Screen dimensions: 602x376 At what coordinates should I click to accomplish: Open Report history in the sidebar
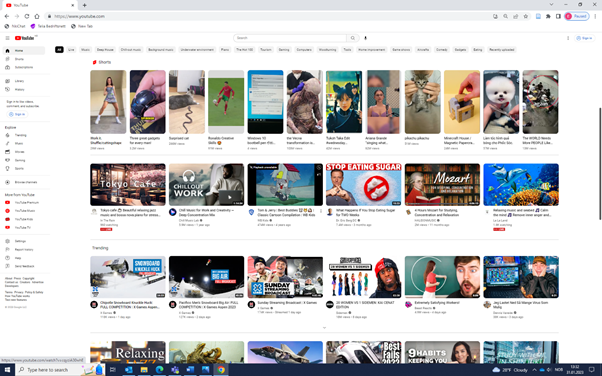(x=23, y=250)
